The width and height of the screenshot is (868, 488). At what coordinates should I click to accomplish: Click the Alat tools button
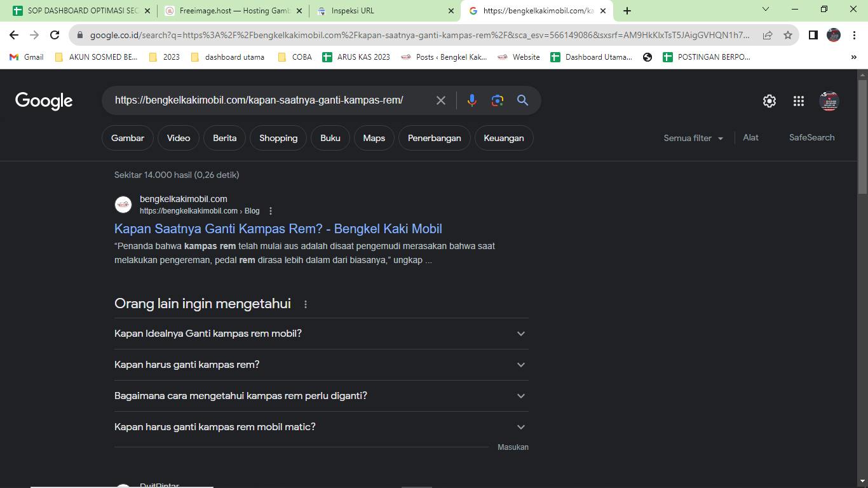[751, 137]
